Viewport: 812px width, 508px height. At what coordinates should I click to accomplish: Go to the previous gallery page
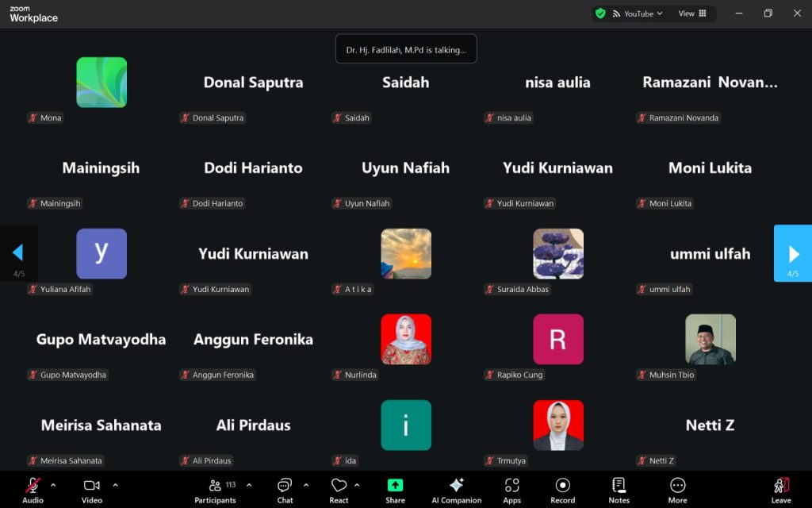[x=18, y=254]
